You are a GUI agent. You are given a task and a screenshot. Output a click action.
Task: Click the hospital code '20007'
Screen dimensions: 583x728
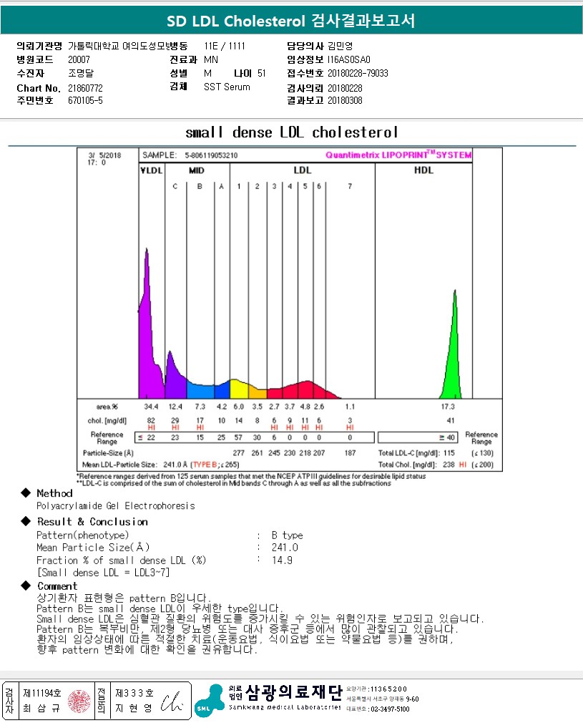[79, 59]
